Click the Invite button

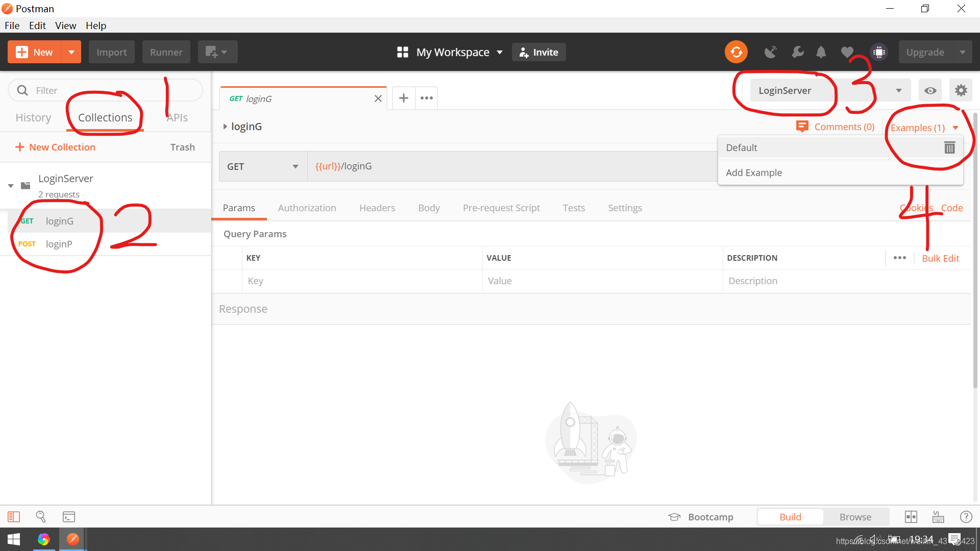pyautogui.click(x=538, y=52)
